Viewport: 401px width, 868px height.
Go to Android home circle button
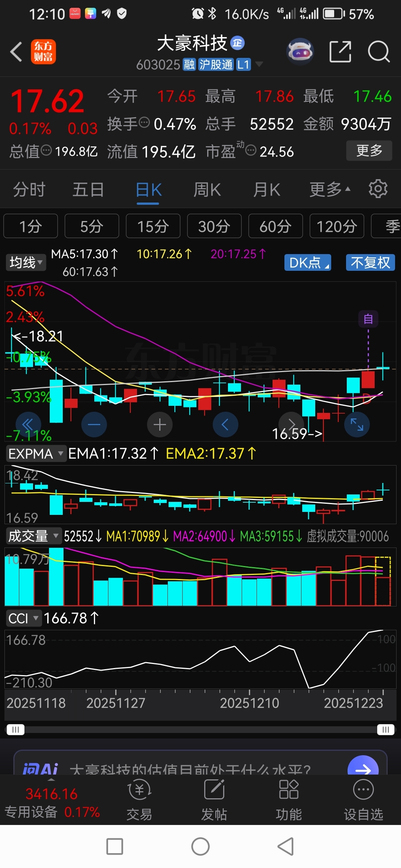pyautogui.click(x=200, y=846)
